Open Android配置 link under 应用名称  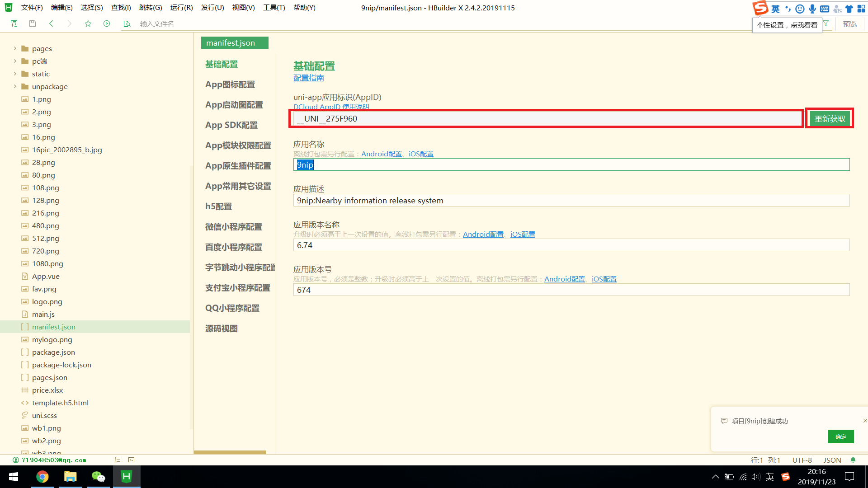382,154
